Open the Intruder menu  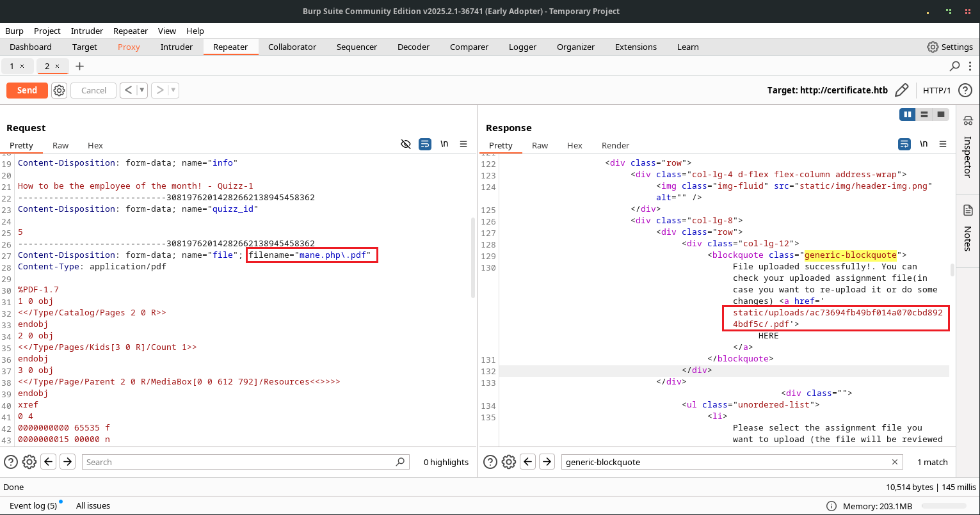[x=87, y=31]
